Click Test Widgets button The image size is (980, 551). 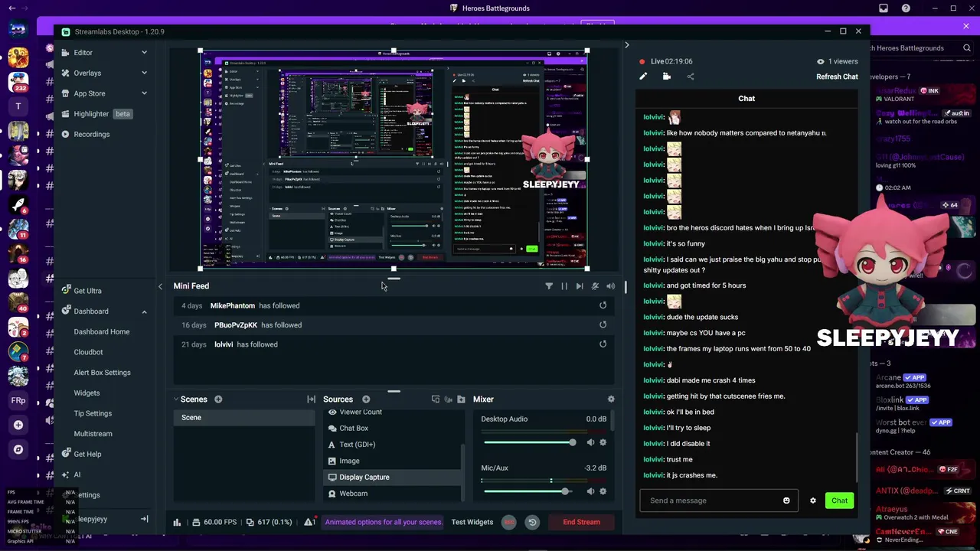472,522
